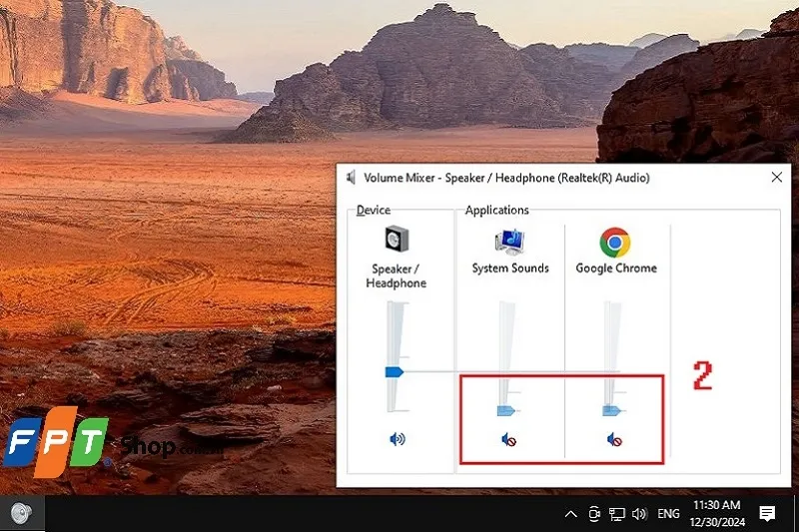Click the network icon in system tray
The height and width of the screenshot is (532, 799).
coord(617,514)
